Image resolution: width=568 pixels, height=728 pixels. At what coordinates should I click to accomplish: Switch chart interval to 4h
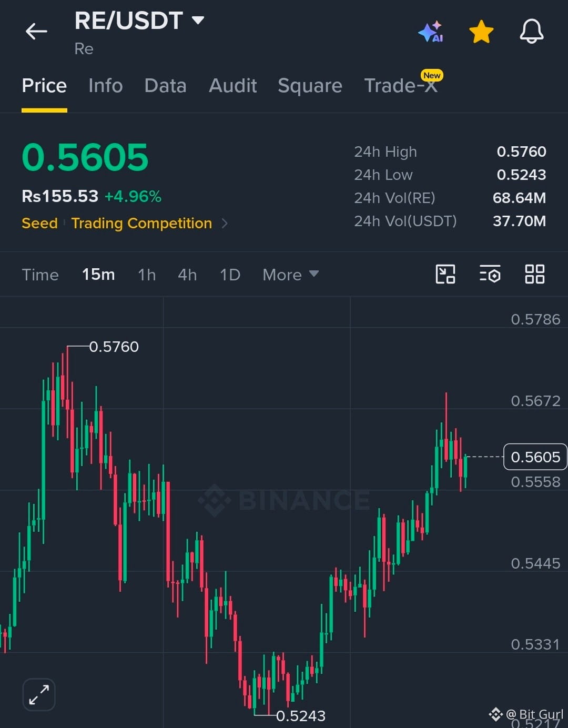(x=187, y=275)
